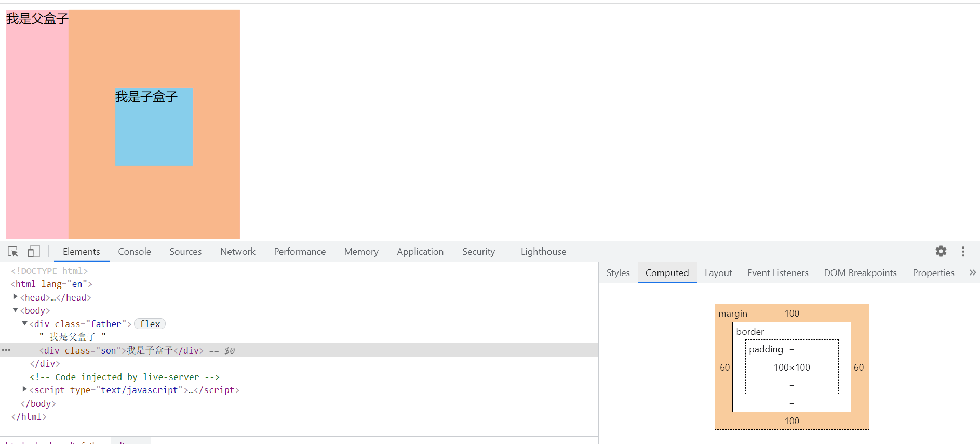Open the Application tab
The width and height of the screenshot is (980, 444).
420,252
